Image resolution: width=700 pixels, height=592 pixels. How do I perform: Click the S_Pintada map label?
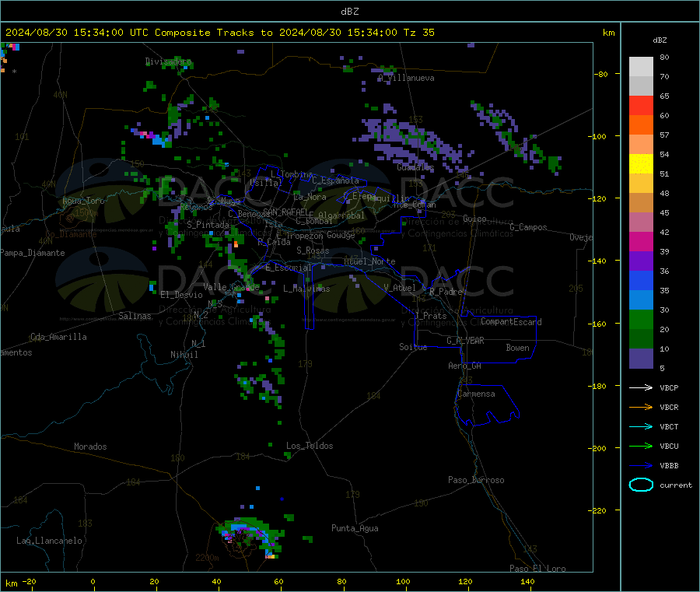pos(208,225)
